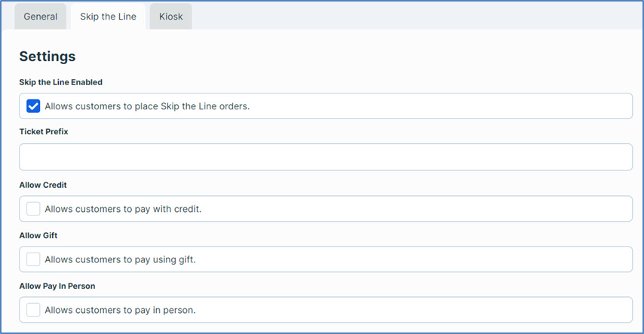Click 'Allows customers to pay in person' text

pos(120,310)
